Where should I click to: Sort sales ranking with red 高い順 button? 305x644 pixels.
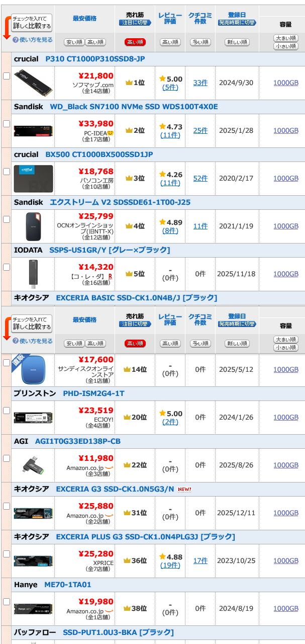(x=135, y=42)
